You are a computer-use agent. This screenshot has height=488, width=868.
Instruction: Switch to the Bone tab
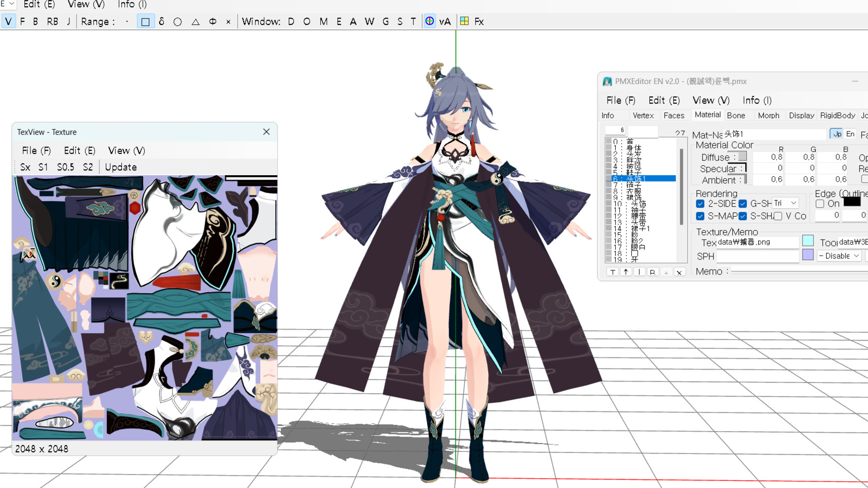pos(736,116)
